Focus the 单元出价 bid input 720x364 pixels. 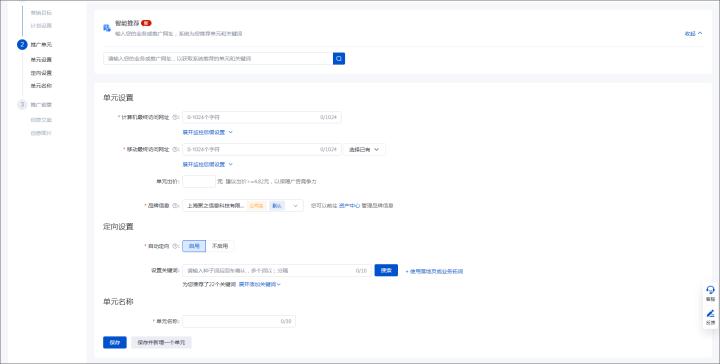199,181
